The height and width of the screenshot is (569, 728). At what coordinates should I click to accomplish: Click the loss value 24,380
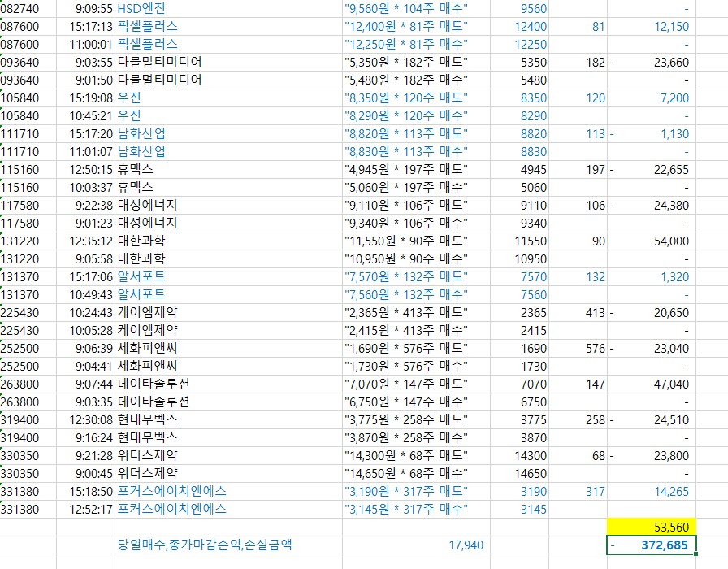pyautogui.click(x=652, y=206)
